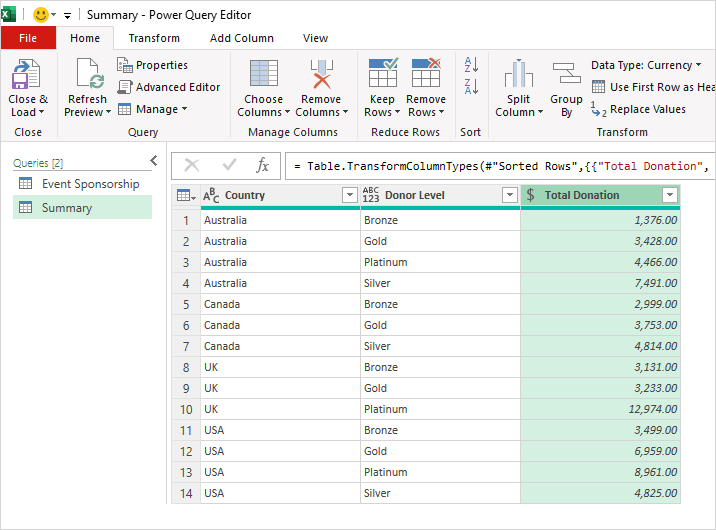Screen dimensions: 716x530
Task: Click Platinum in row 10
Action: (x=385, y=409)
